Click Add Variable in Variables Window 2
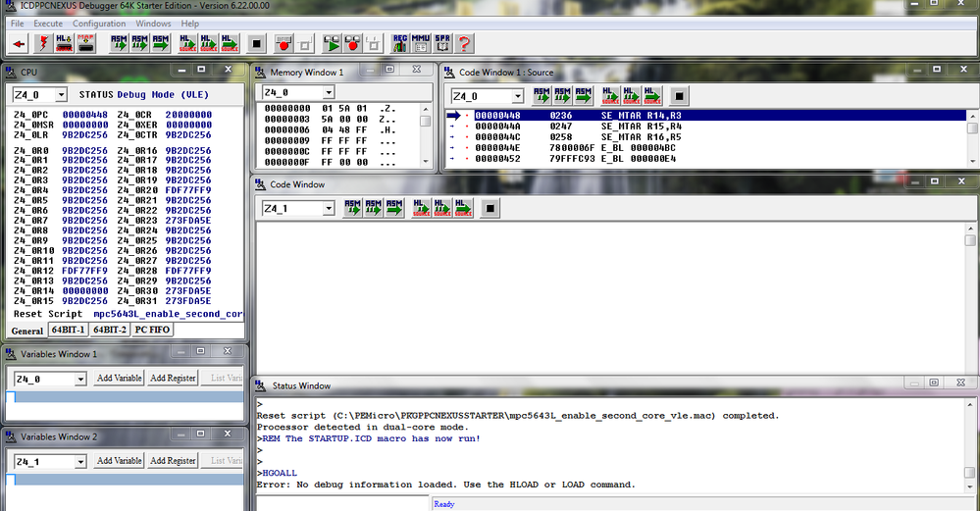 [x=120, y=460]
